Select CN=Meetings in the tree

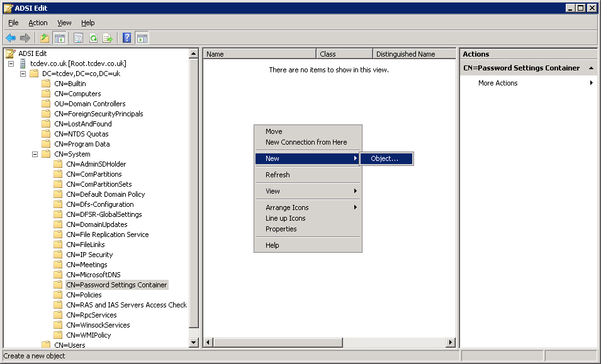(87, 265)
